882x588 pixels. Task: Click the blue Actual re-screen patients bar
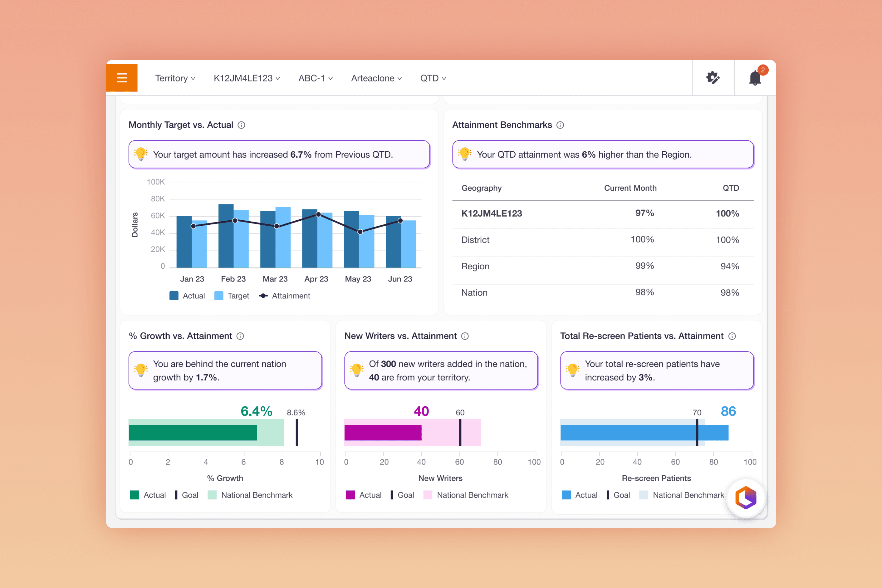[644, 432]
